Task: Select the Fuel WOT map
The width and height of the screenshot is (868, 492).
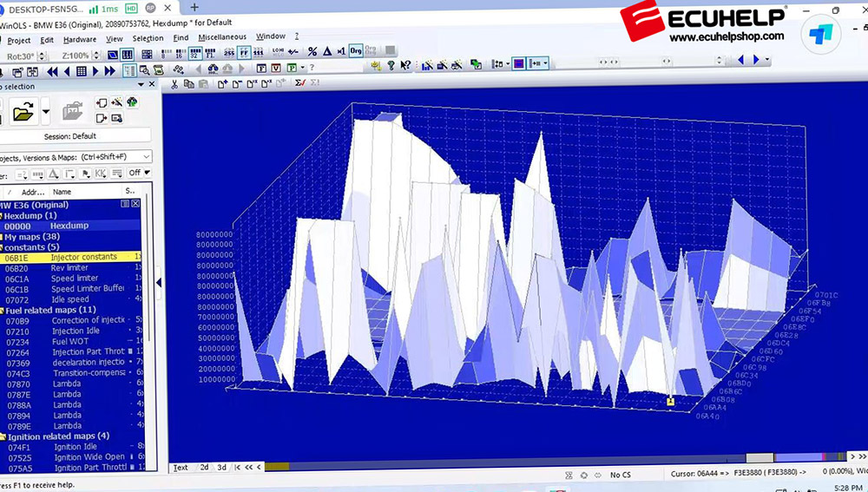Action: (71, 342)
